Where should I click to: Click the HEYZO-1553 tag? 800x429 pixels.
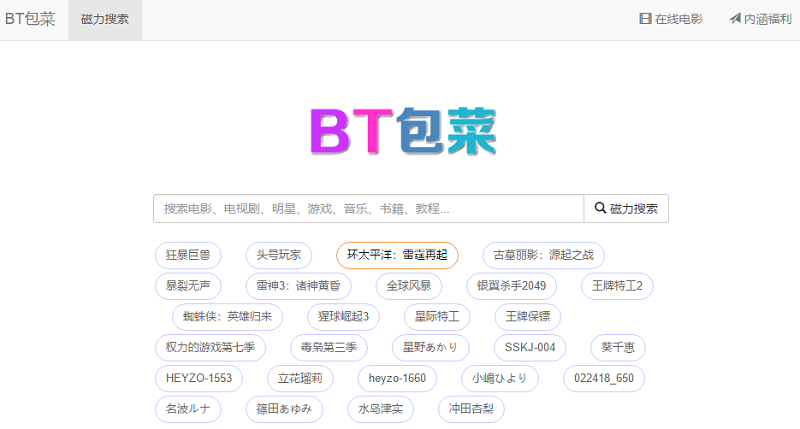pos(198,378)
